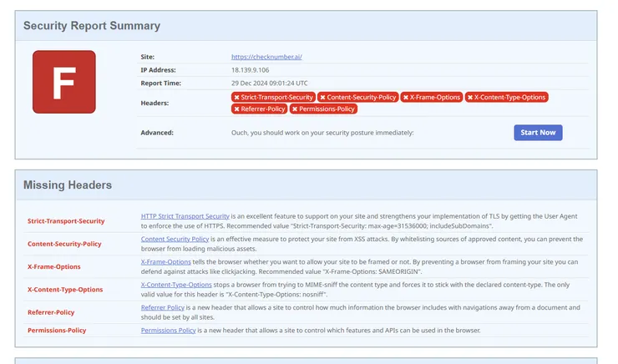Open the HTTP Strict Transport Security link
The width and height of the screenshot is (618, 364).
pos(185,216)
